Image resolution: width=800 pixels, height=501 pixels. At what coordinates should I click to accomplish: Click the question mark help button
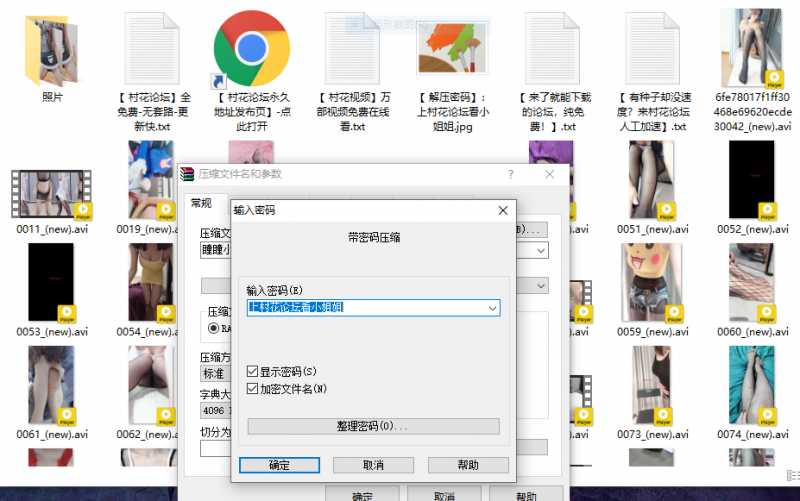pos(510,174)
